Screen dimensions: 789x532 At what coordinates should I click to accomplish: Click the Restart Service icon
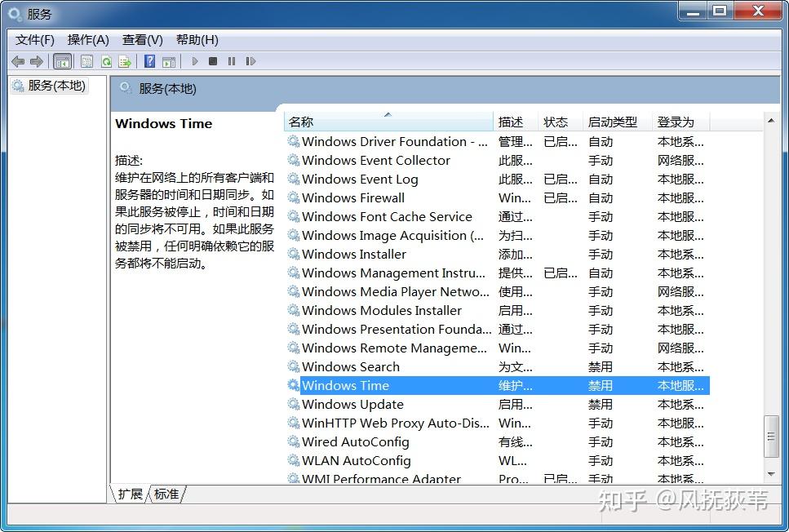coord(250,61)
